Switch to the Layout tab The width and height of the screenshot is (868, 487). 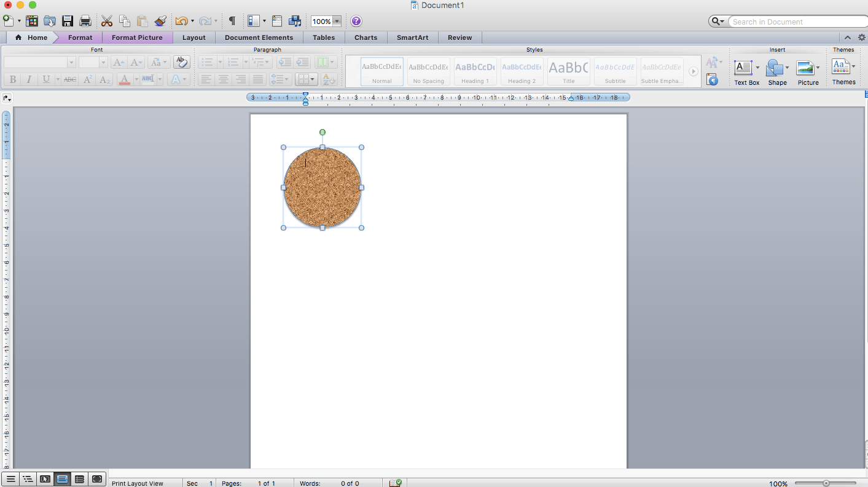(x=194, y=38)
